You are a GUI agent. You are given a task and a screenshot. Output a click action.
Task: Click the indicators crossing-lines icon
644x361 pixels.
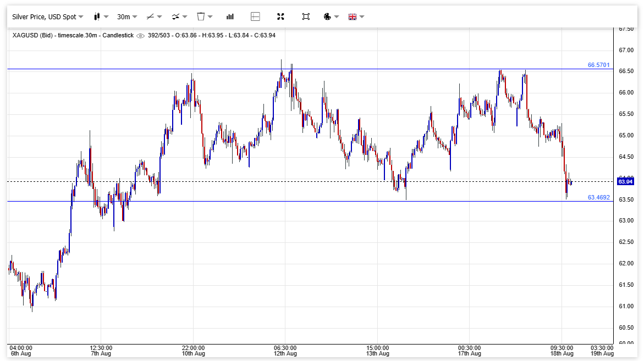click(176, 17)
